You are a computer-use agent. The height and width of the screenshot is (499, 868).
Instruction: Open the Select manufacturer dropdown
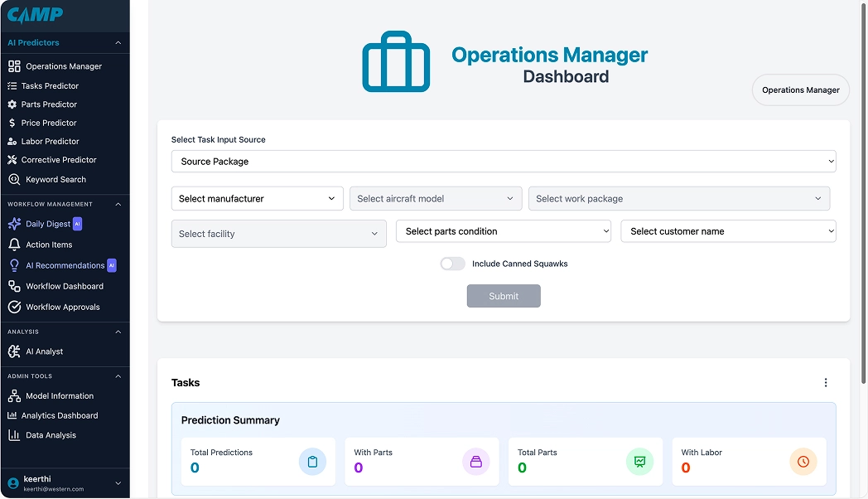pos(257,199)
